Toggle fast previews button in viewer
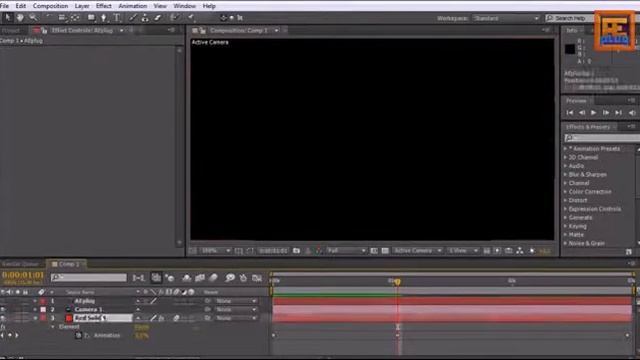The image size is (640, 360). point(498,251)
